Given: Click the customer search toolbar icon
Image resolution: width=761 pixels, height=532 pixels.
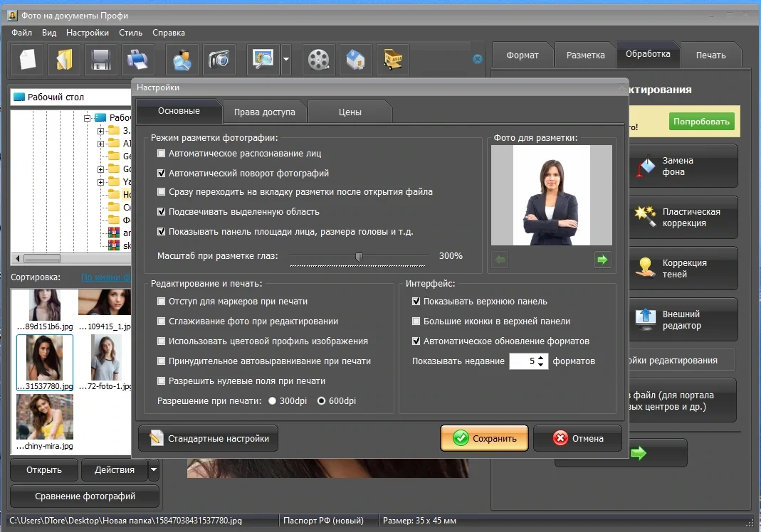Looking at the screenshot, I should (182, 60).
